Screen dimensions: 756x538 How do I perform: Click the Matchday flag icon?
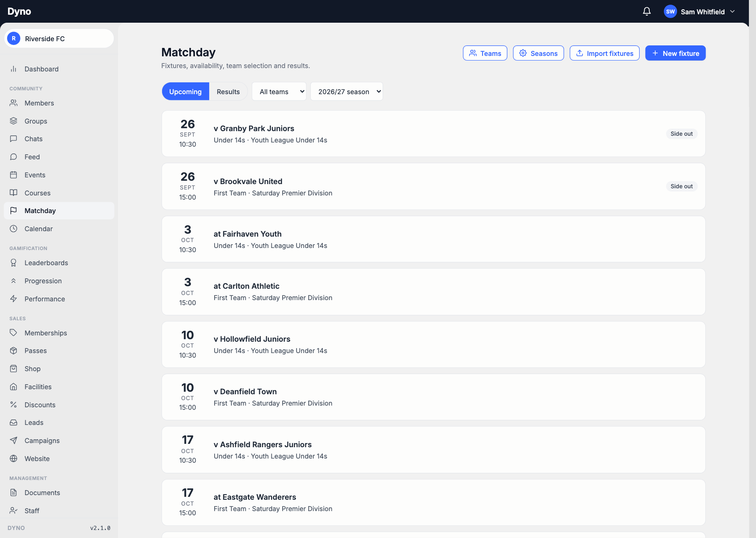click(x=13, y=211)
